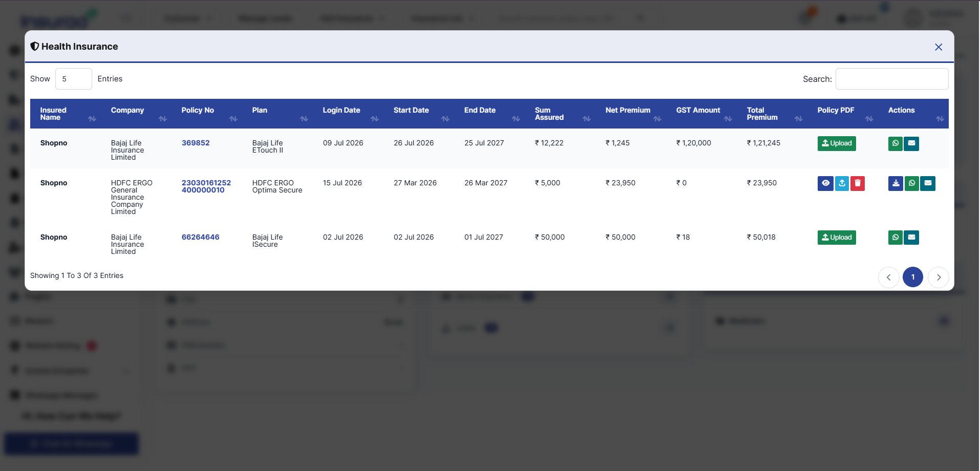Viewport: 980px width, 471px height.
Task: Click the start date 27 Mar 2026
Action: pos(415,183)
